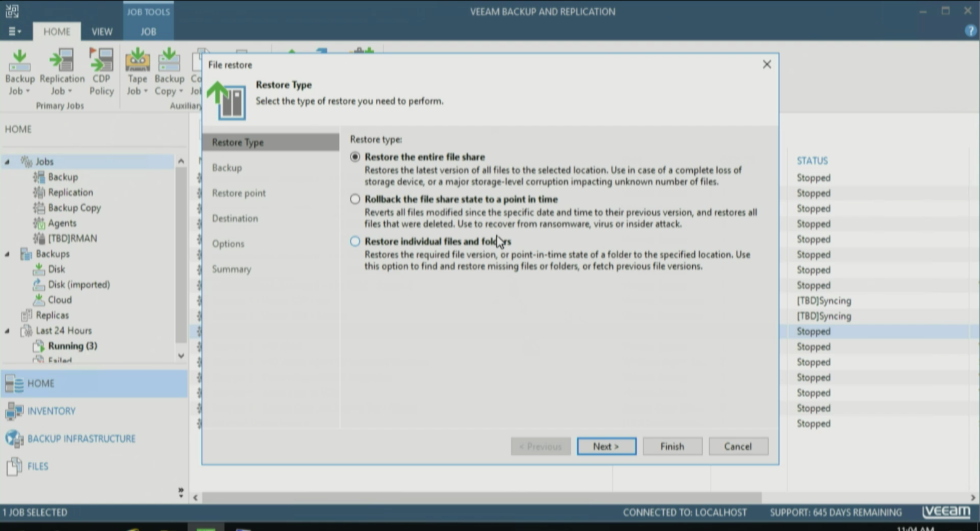Click the help question mark icon
980x531 pixels.
(970, 30)
